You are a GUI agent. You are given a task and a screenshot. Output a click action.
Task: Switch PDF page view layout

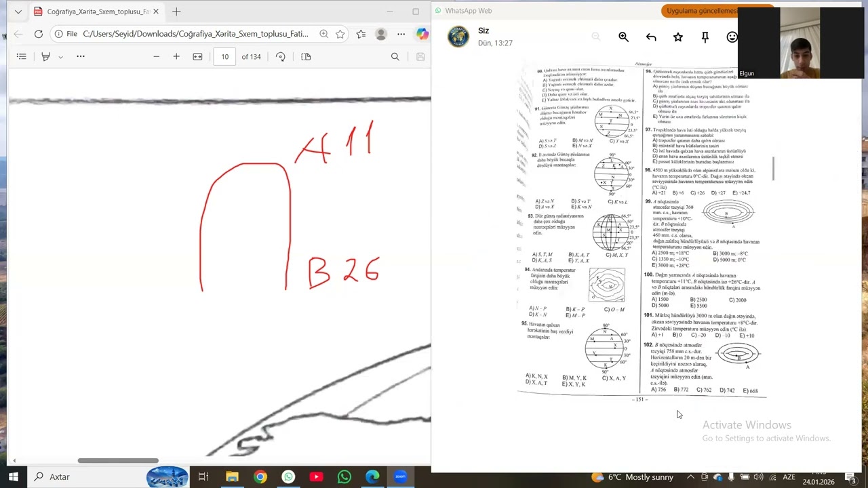coord(306,57)
